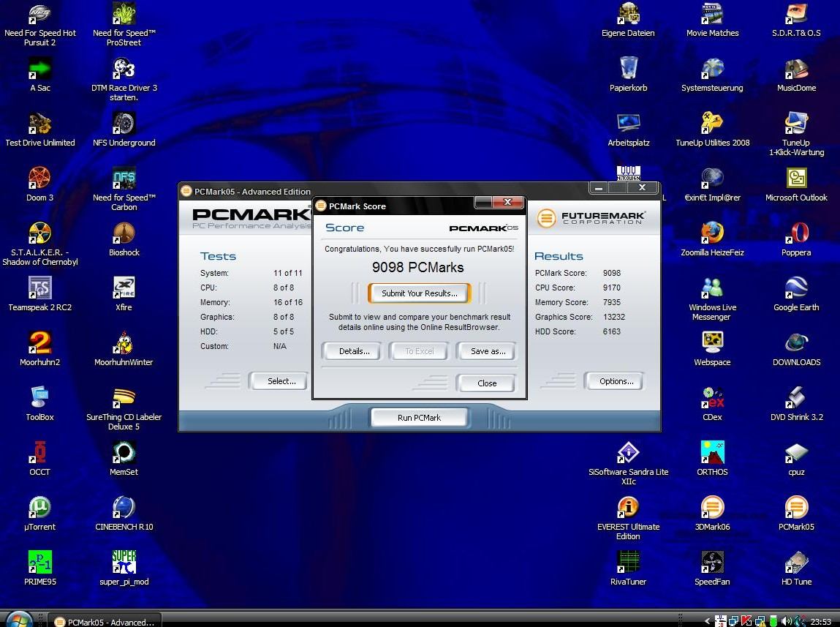Launch Need for Speed ProStreet icon
The image size is (840, 627).
124,15
